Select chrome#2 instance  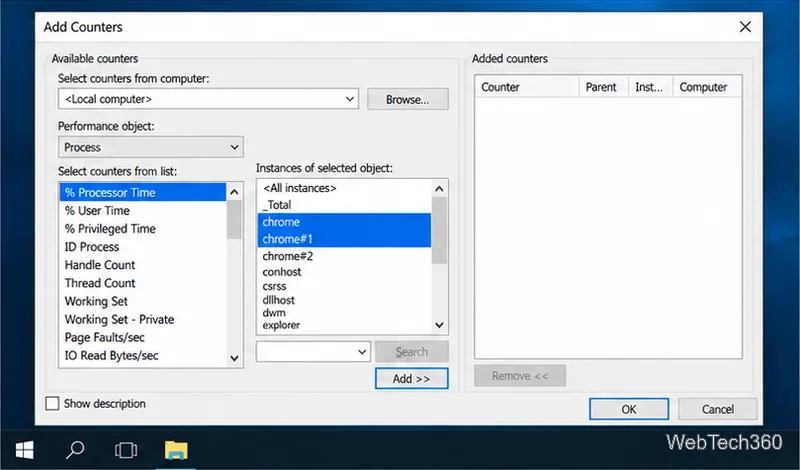click(288, 256)
